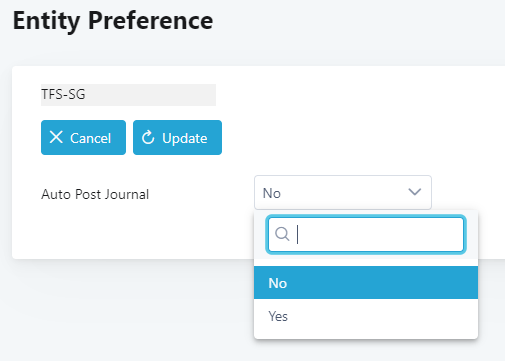Click the Entity Preference page heading
The height and width of the screenshot is (361, 505).
click(x=113, y=21)
